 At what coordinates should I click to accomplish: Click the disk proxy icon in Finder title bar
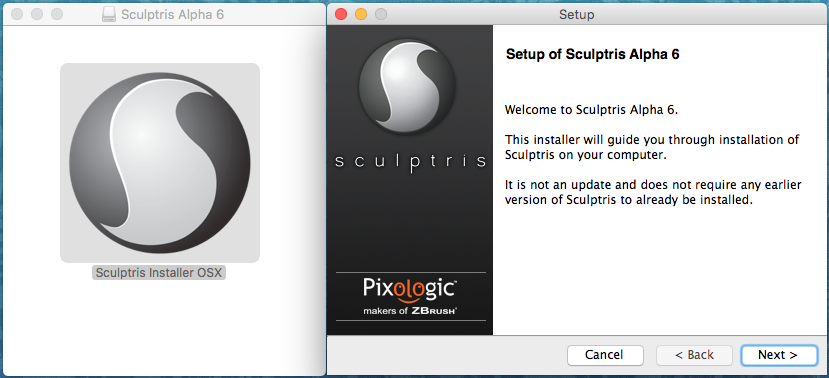[108, 14]
